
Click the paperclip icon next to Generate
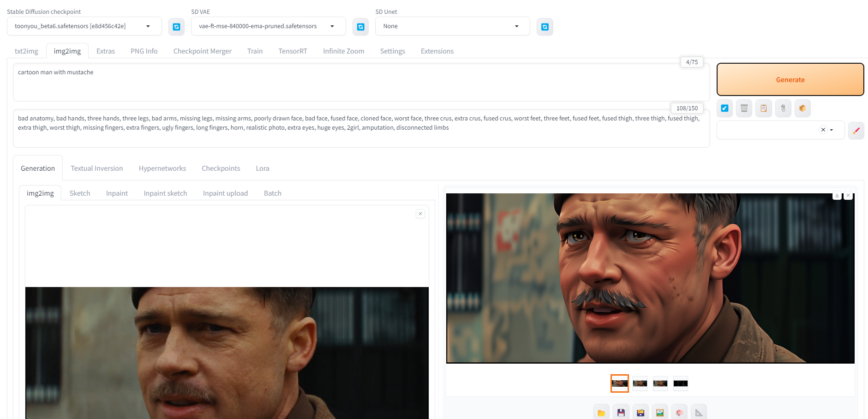783,108
